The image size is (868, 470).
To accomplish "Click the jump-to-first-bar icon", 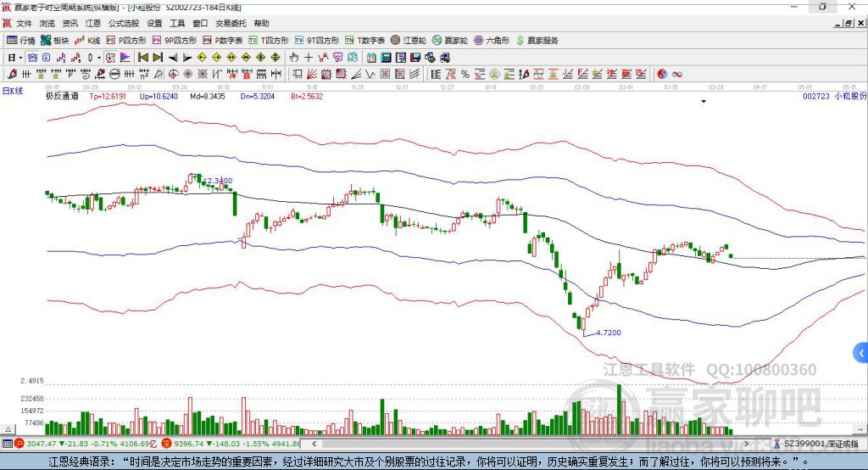I will [x=142, y=57].
